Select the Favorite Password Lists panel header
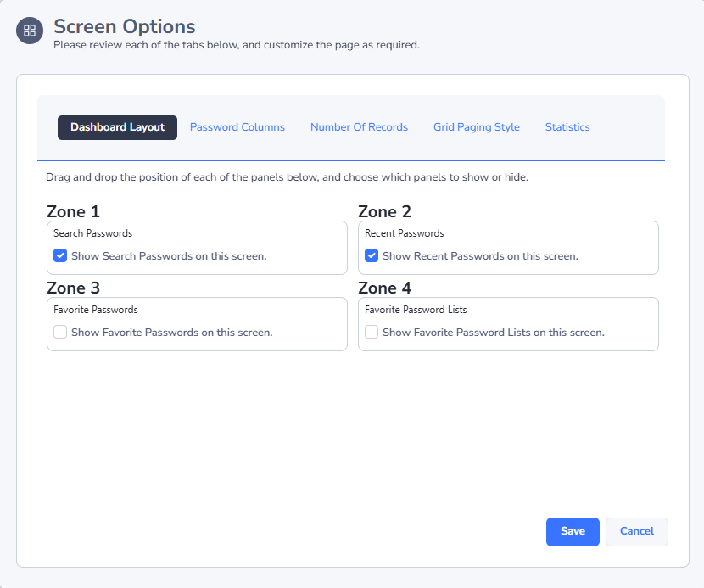Image resolution: width=704 pixels, height=588 pixels. 416,309
